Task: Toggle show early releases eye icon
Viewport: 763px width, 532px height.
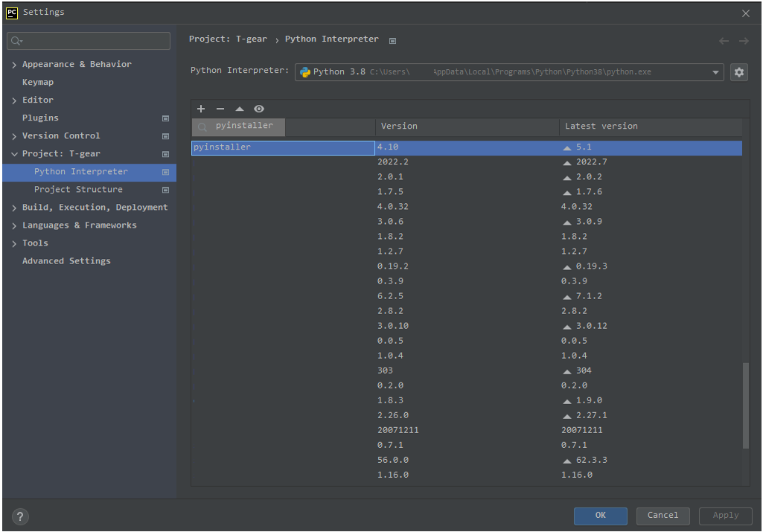Action: click(259, 109)
